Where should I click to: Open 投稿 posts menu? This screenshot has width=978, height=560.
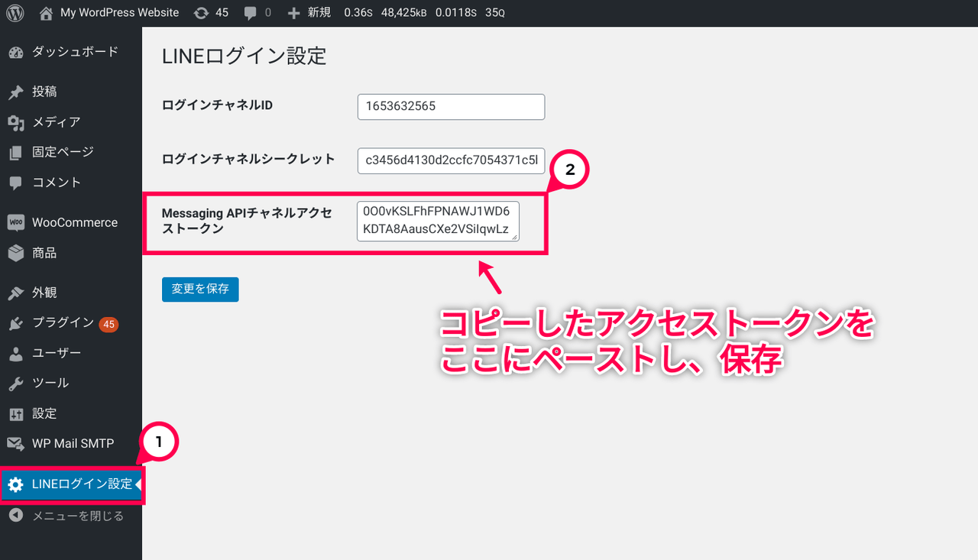[x=44, y=92]
